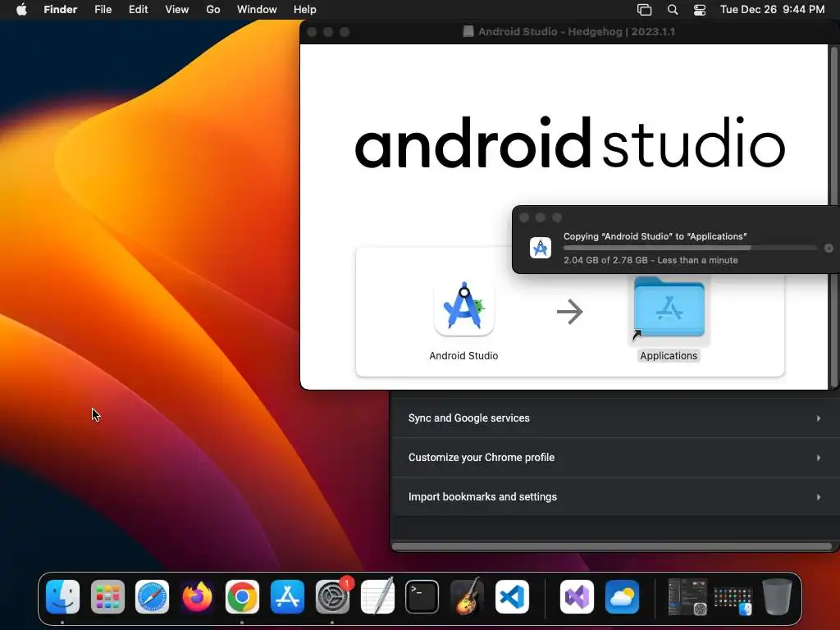Screen dimensions: 840x630
Task: Click the date and time in menu bar
Action: 773,10
